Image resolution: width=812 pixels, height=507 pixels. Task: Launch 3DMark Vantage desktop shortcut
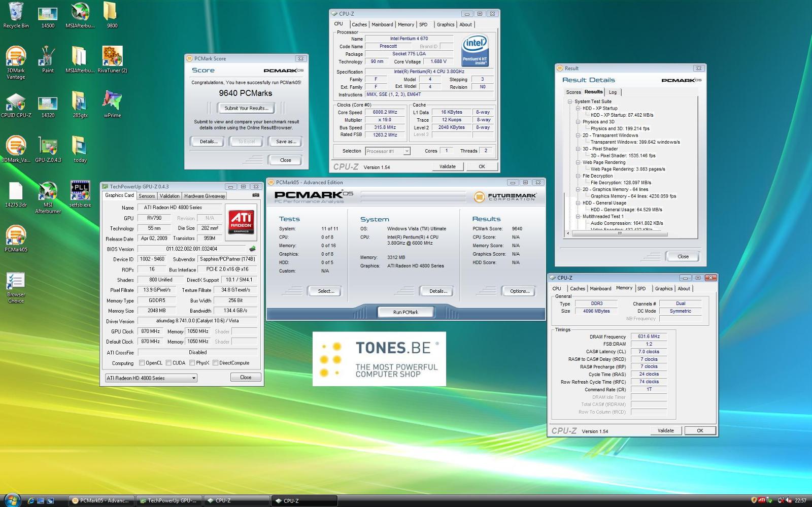click(16, 62)
